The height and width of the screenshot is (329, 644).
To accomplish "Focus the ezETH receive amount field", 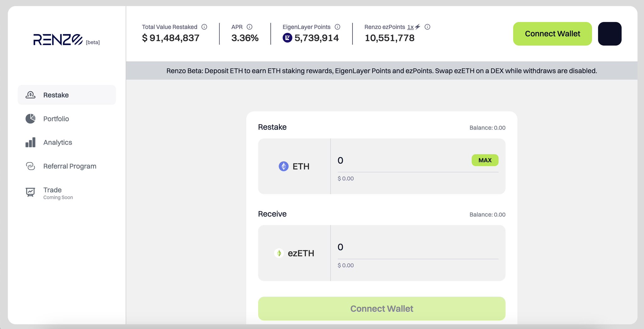I will tap(418, 247).
